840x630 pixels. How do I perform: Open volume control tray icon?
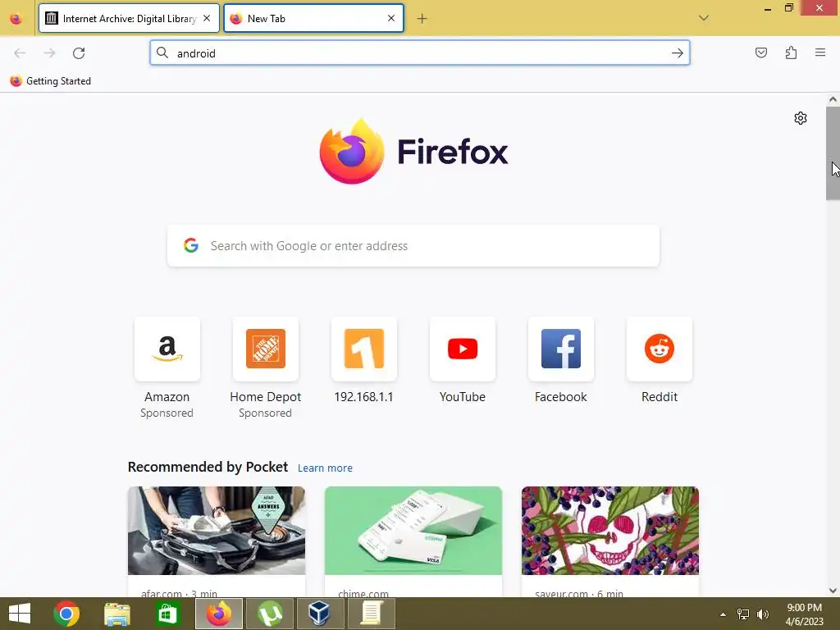coord(763,614)
